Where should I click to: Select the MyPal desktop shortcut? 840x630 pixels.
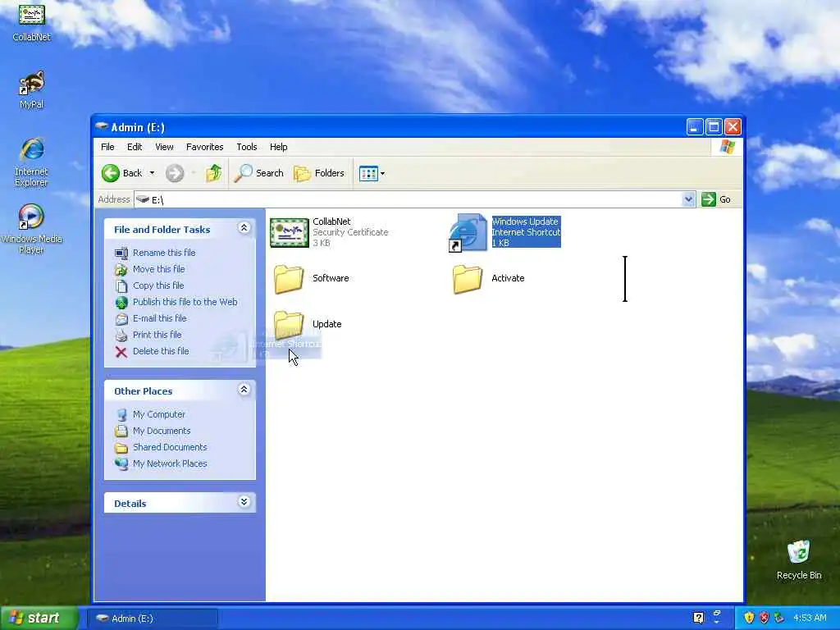tap(32, 89)
